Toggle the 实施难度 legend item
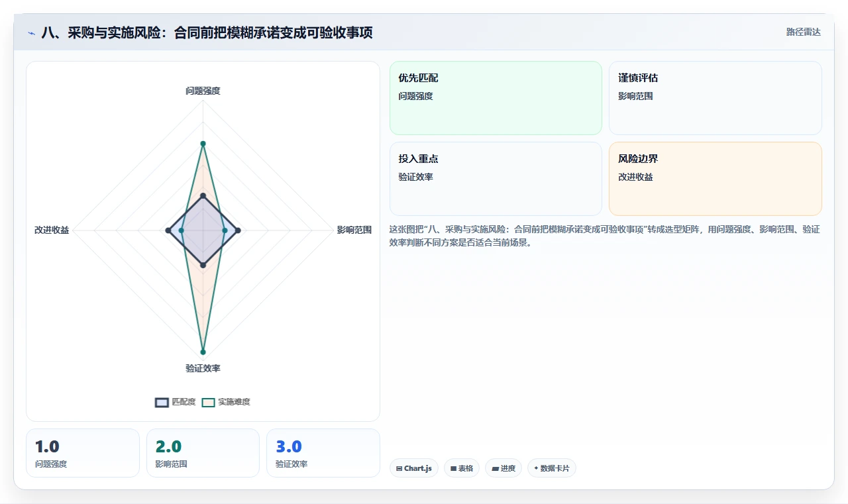848x504 pixels. [x=226, y=402]
